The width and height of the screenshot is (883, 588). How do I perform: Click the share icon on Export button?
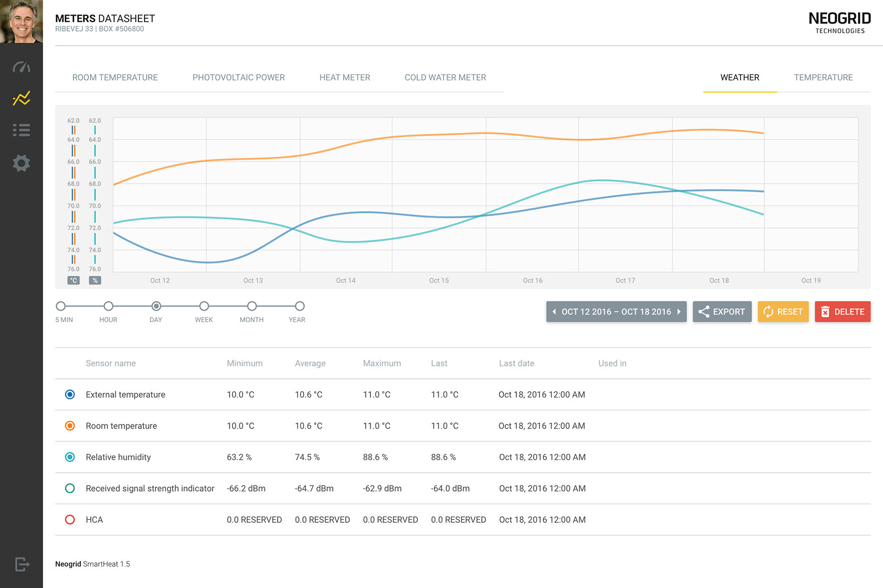point(704,312)
